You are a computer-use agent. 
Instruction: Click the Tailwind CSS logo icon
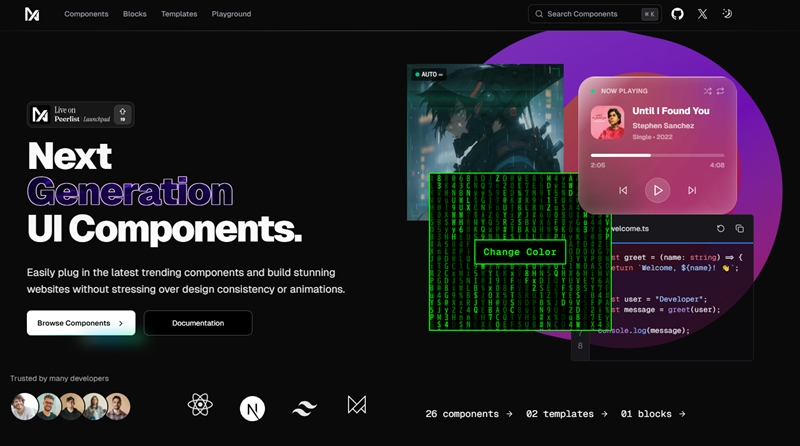point(304,407)
